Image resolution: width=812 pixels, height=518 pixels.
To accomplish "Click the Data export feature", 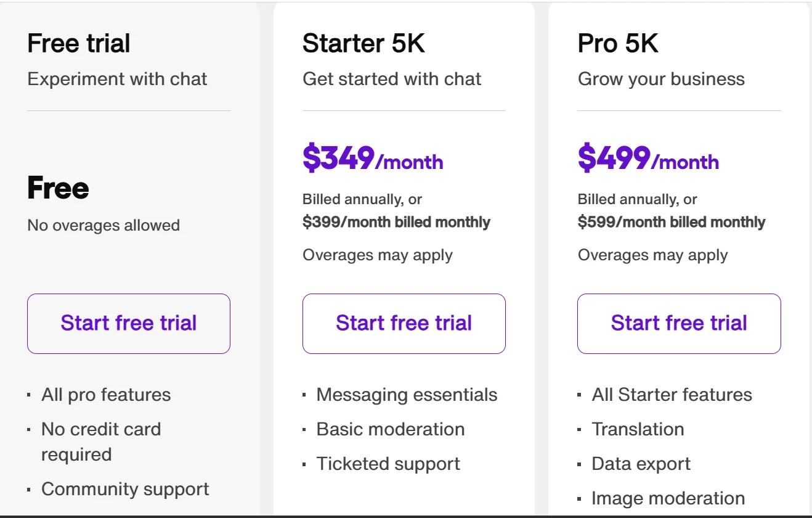I will [641, 464].
